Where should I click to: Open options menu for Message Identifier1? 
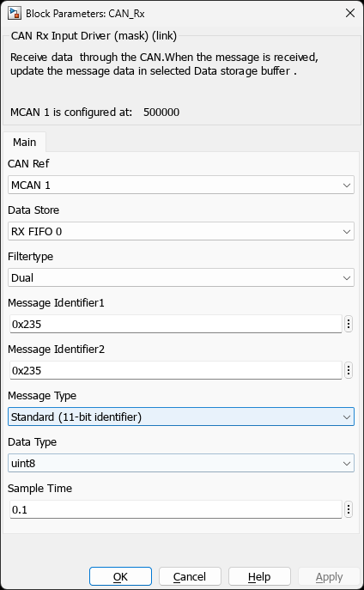tap(349, 324)
